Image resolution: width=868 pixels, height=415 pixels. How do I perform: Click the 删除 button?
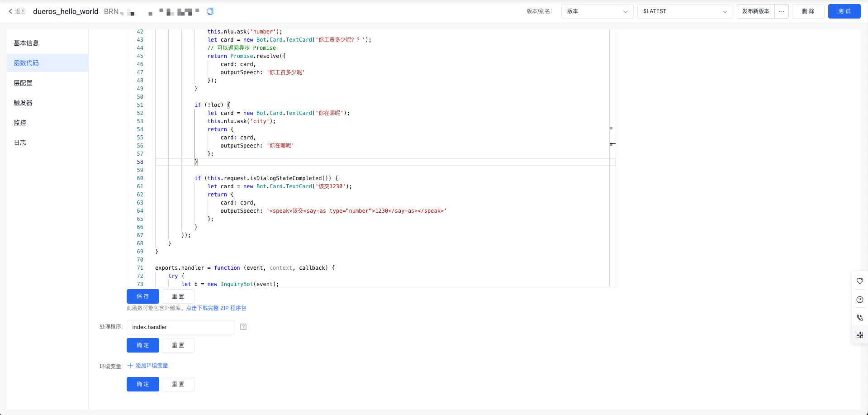808,11
